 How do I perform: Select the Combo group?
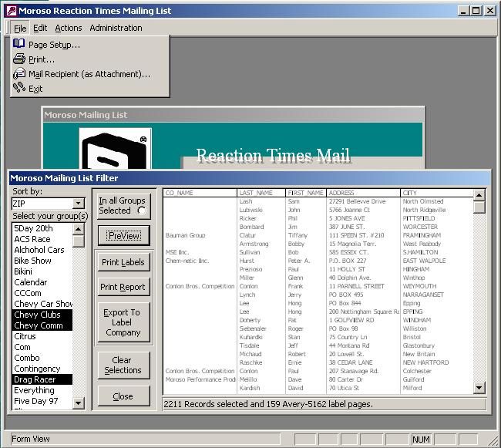pyautogui.click(x=43, y=358)
